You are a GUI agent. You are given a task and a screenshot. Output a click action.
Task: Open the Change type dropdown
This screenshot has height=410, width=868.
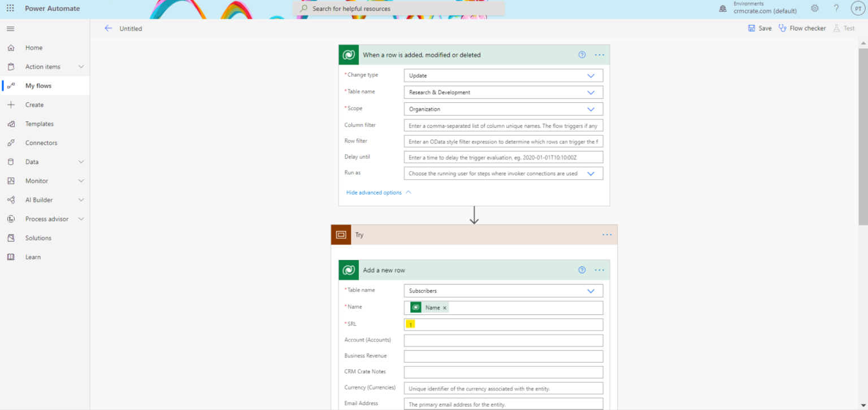click(591, 75)
